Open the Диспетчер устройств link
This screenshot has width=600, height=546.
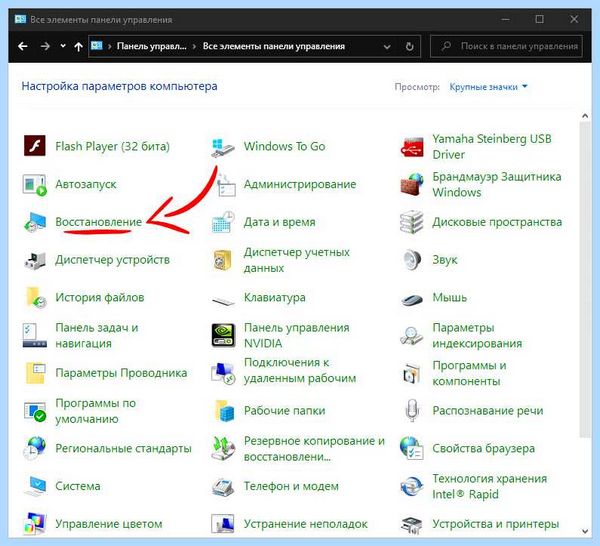click(x=112, y=260)
